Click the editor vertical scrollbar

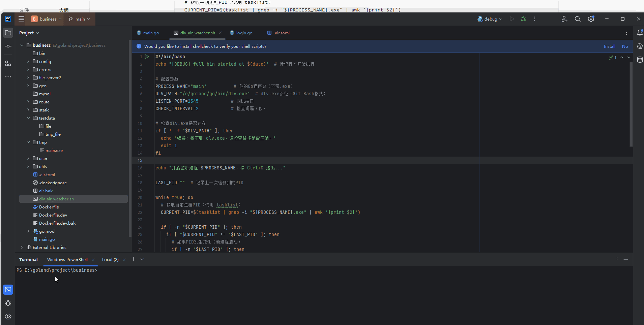631,104
